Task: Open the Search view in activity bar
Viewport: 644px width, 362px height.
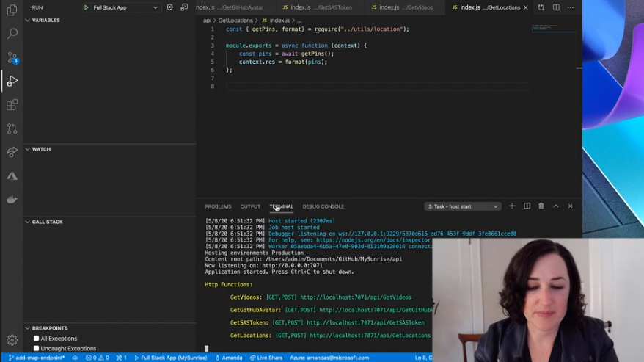Action: [x=12, y=34]
